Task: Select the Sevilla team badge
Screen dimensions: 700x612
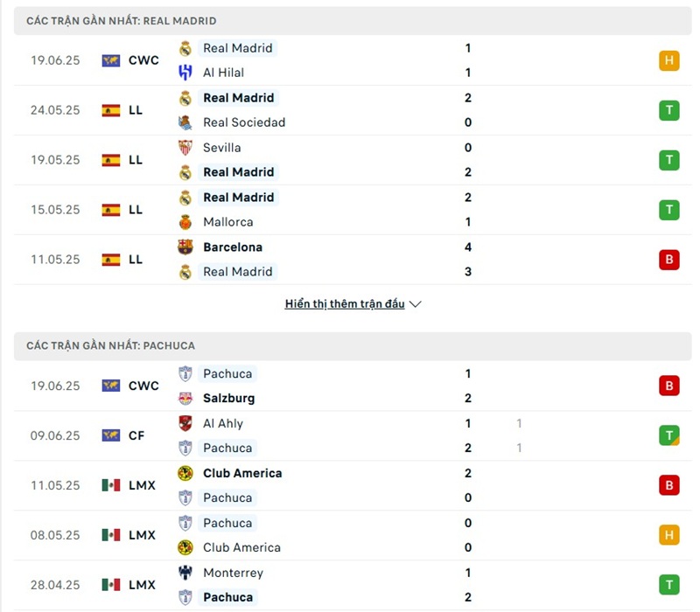Action: [x=185, y=148]
